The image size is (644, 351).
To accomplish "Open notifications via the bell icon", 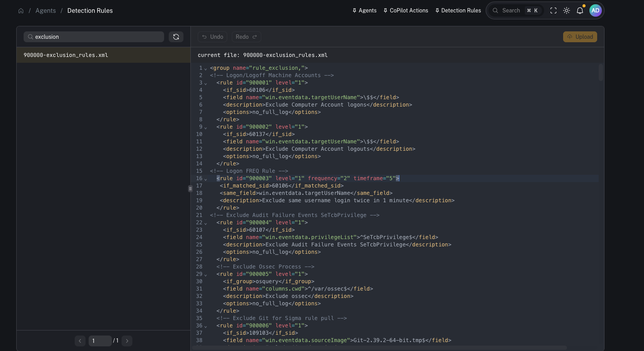I will coord(580,10).
